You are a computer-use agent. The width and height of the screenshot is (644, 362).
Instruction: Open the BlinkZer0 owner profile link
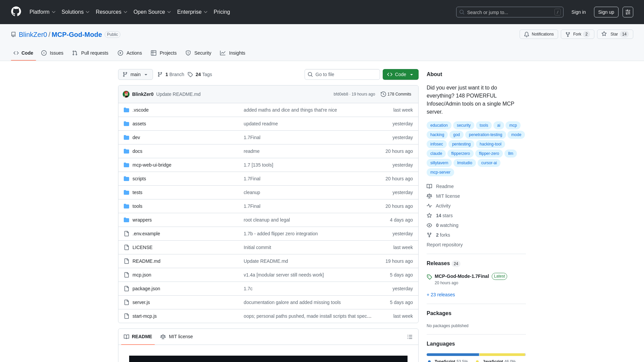(x=33, y=35)
